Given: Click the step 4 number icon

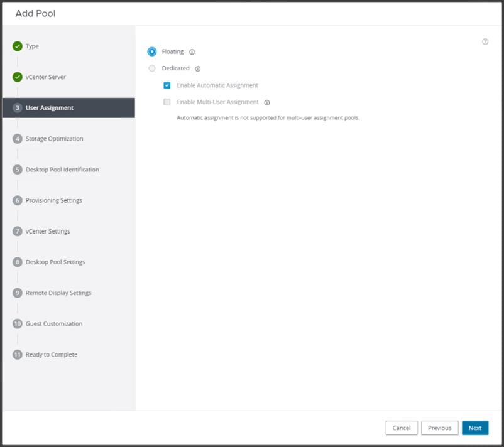Looking at the screenshot, I should pos(18,139).
